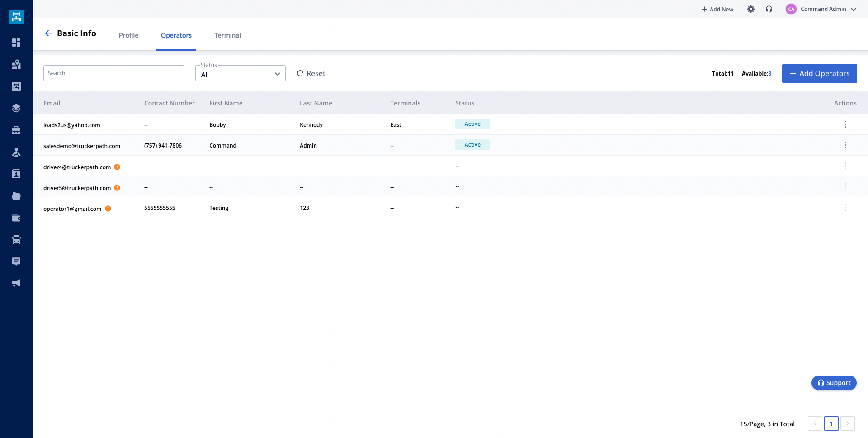Go to previous page of results

pos(815,424)
